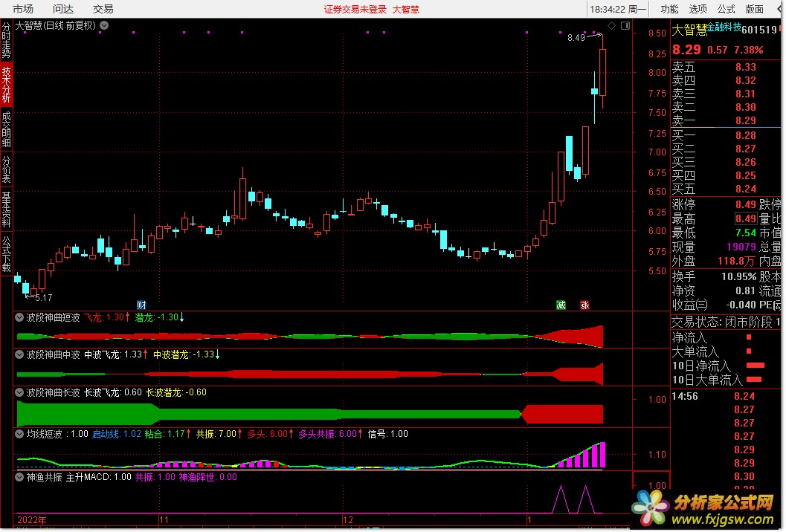Click the red 涨 marker on the chart
The width and height of the screenshot is (786, 532).
(584, 305)
